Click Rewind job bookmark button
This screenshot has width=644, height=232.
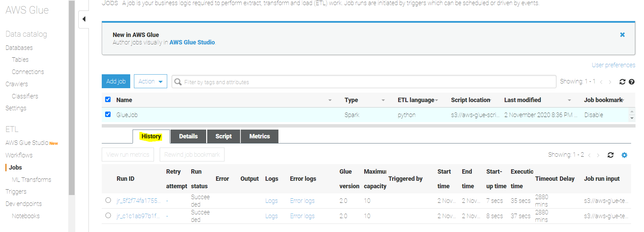(x=192, y=155)
